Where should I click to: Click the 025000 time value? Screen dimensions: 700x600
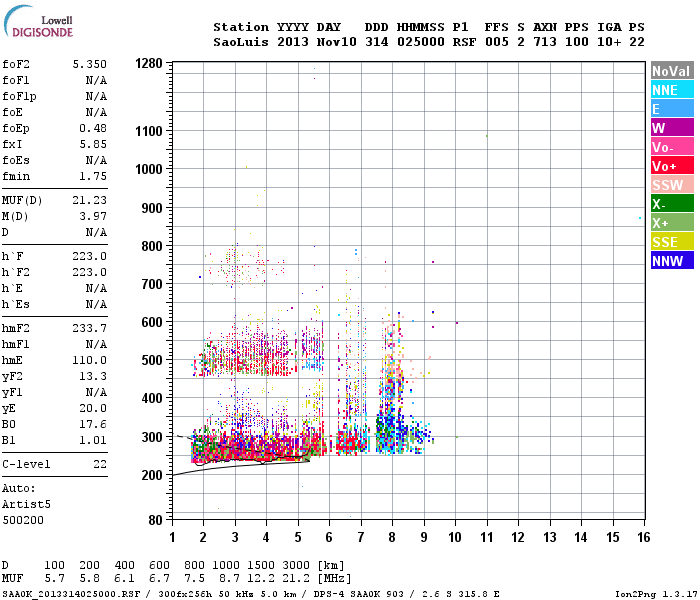421,42
